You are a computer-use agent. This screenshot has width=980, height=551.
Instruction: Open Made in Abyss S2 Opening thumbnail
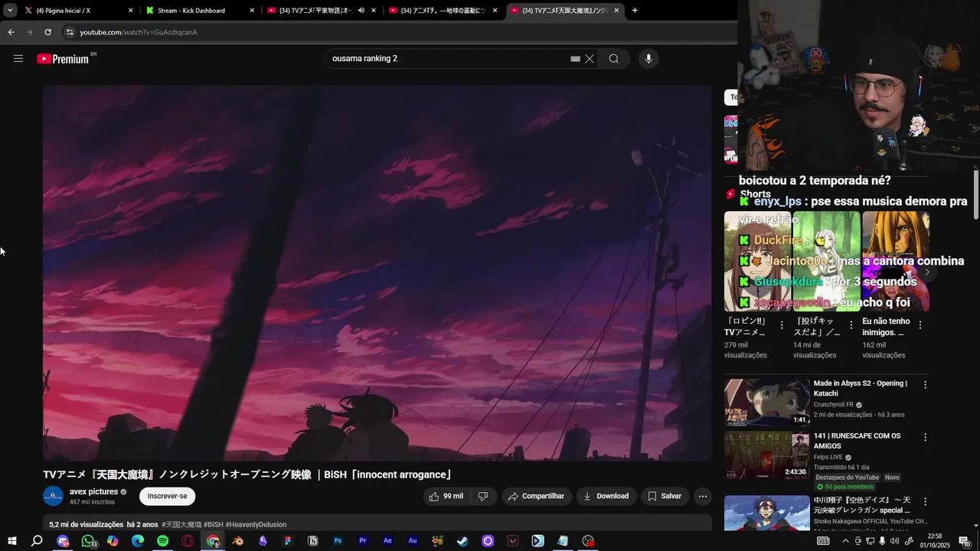pos(767,403)
